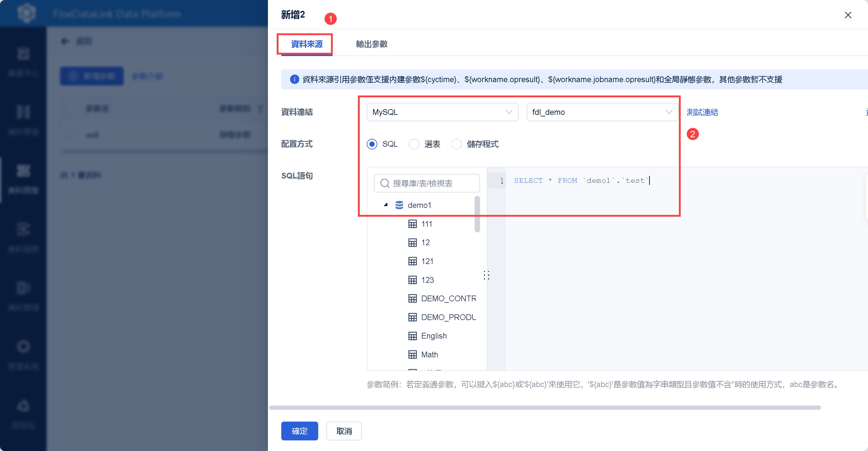Select the SQL radio option
Viewport: 868px width, 451px height.
click(372, 144)
